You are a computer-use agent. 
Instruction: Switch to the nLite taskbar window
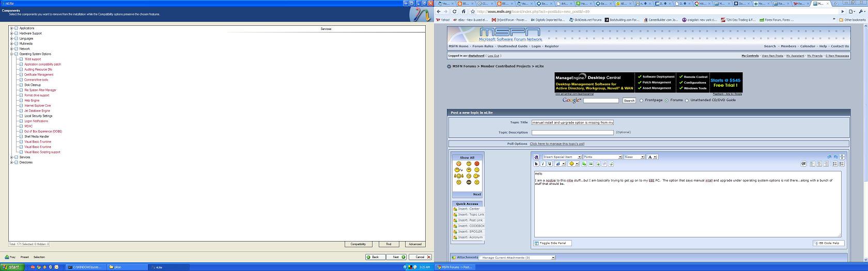coord(168,267)
